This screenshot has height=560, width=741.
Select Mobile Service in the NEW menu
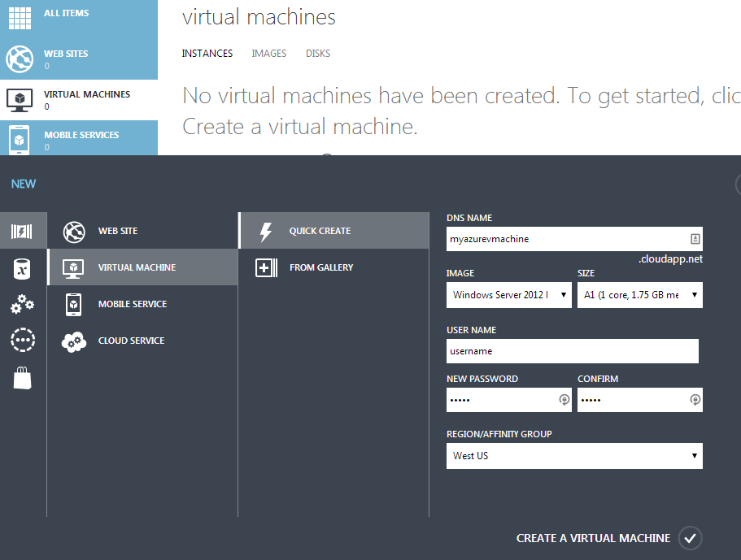(142, 304)
